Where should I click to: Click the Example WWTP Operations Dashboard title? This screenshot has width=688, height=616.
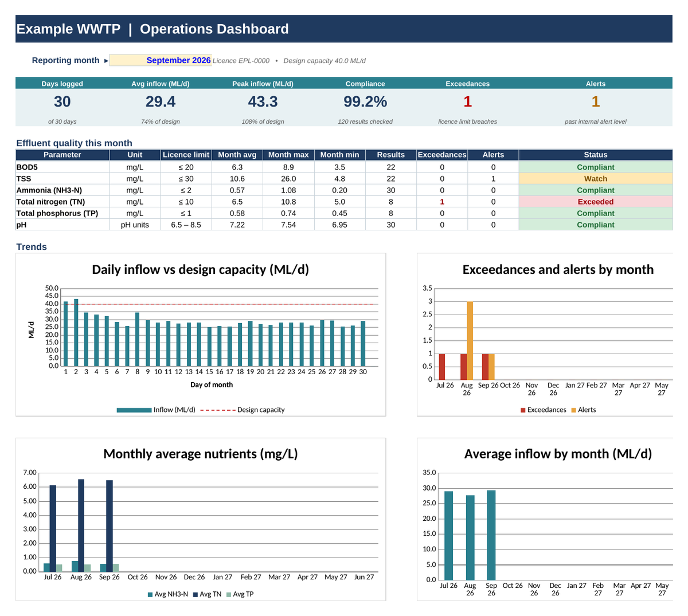coord(153,29)
